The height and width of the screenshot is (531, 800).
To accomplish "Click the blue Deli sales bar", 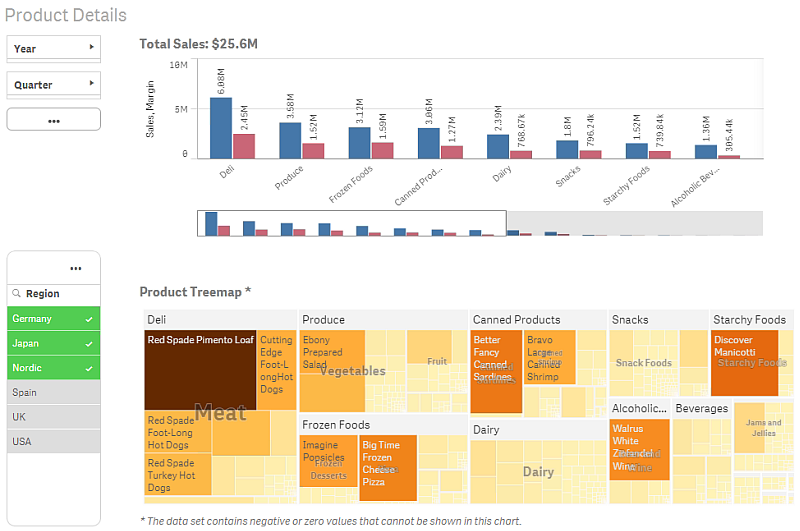I will click(x=220, y=127).
